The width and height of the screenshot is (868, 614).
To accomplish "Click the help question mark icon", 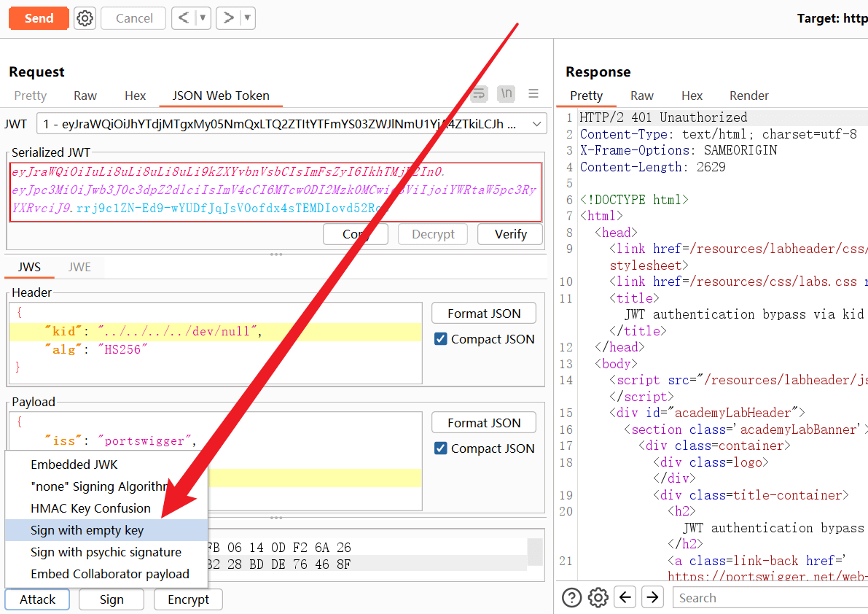I will pyautogui.click(x=571, y=598).
